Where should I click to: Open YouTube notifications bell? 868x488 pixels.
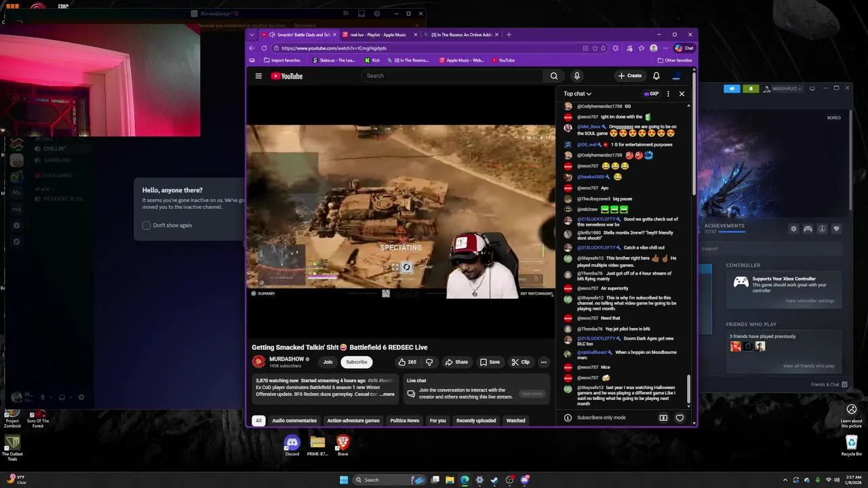tap(656, 76)
